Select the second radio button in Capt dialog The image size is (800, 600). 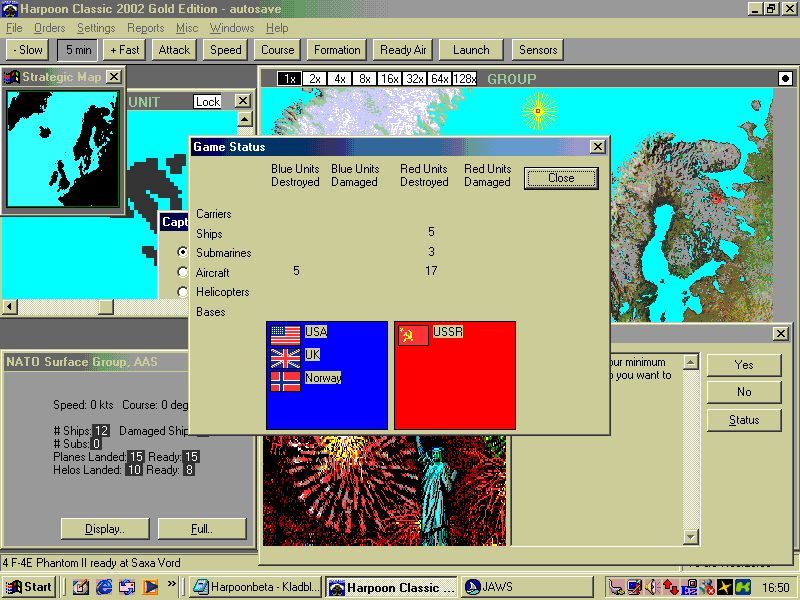click(x=183, y=272)
